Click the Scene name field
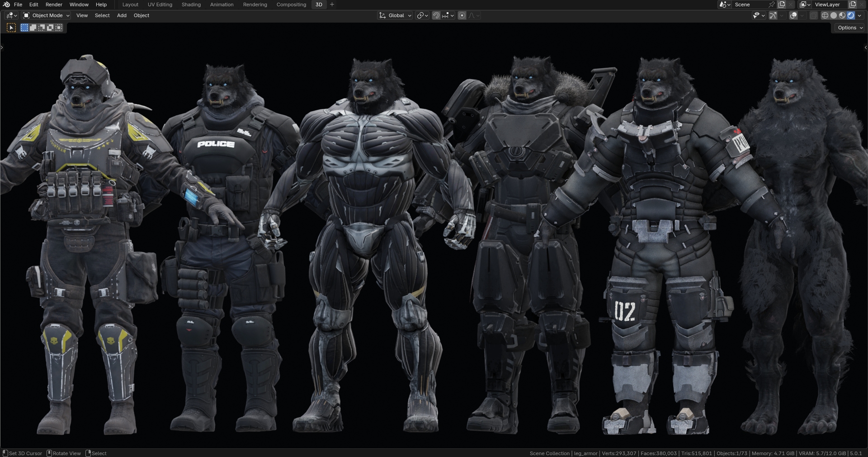 [x=749, y=5]
